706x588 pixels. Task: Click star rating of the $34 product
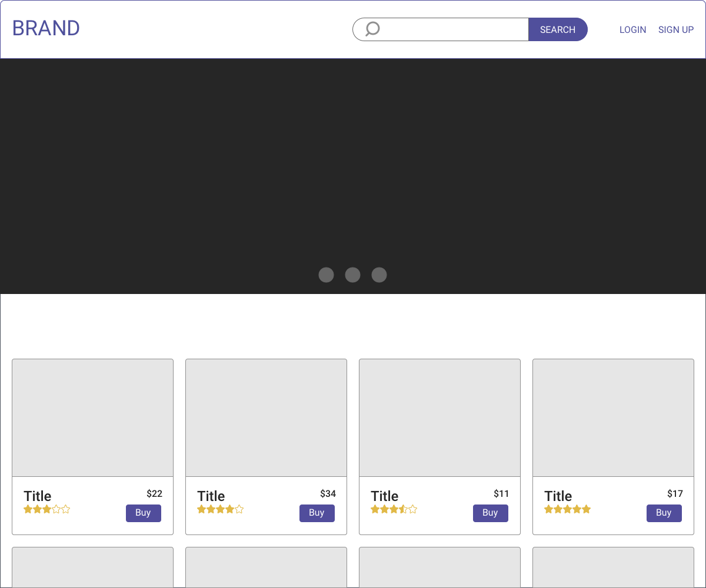(x=221, y=509)
